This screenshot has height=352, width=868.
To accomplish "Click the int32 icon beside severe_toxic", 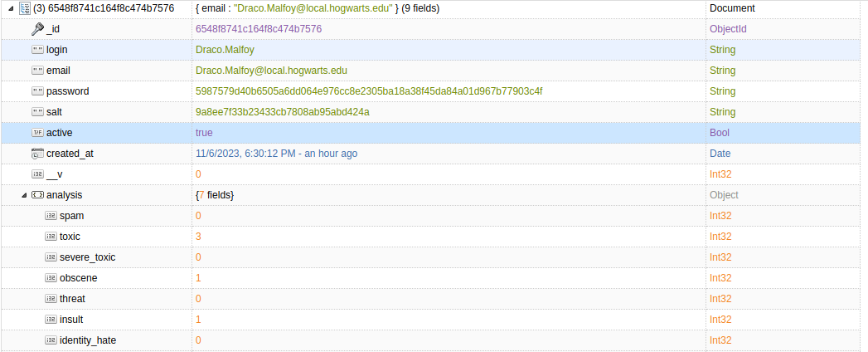I will click(51, 257).
